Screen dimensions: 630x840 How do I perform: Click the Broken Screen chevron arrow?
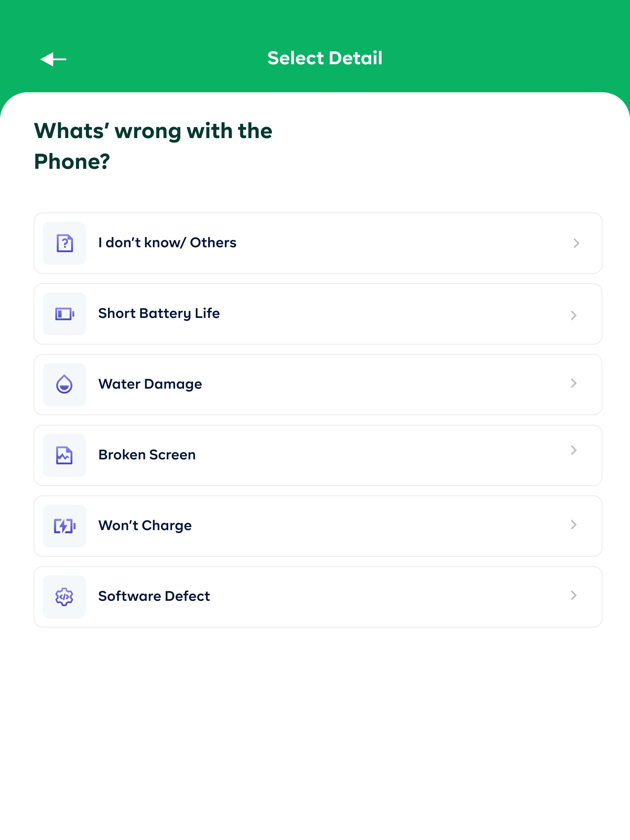(573, 450)
